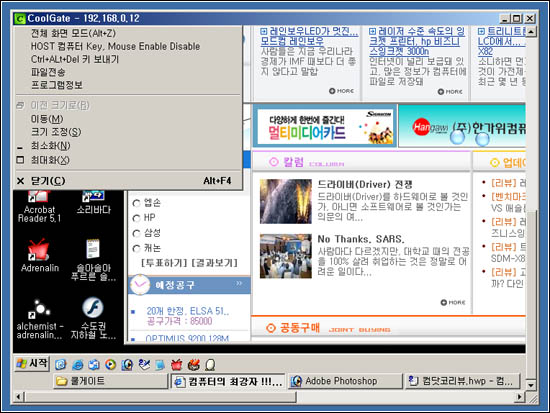This screenshot has height=413, width=550.
Task: Click the first blue quick launch icon
Action: 61,365
